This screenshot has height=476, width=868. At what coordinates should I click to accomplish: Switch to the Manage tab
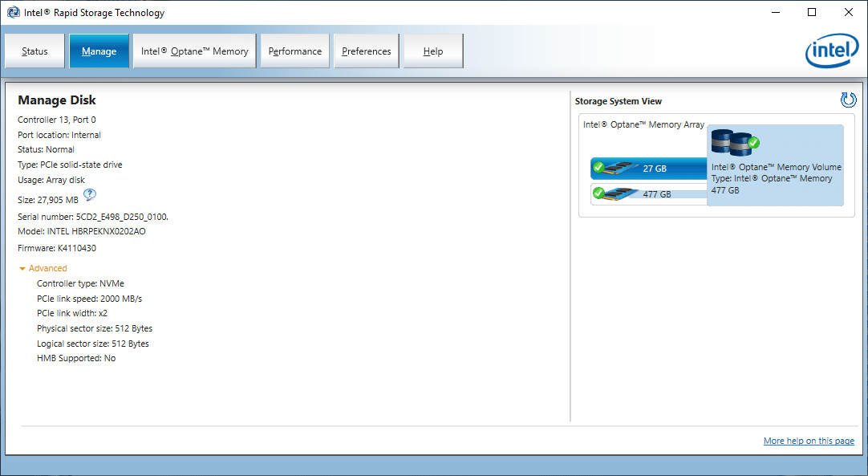99,51
